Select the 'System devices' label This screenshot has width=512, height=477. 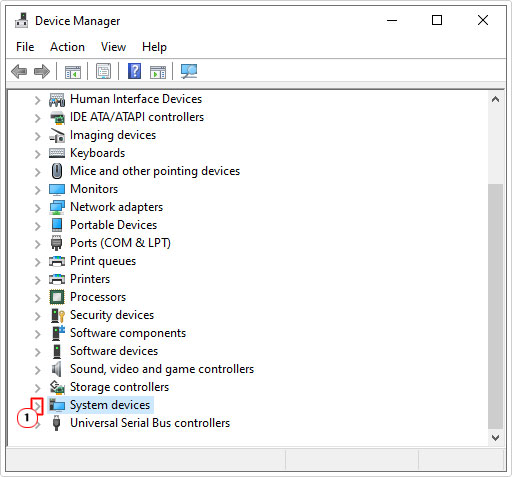(110, 405)
